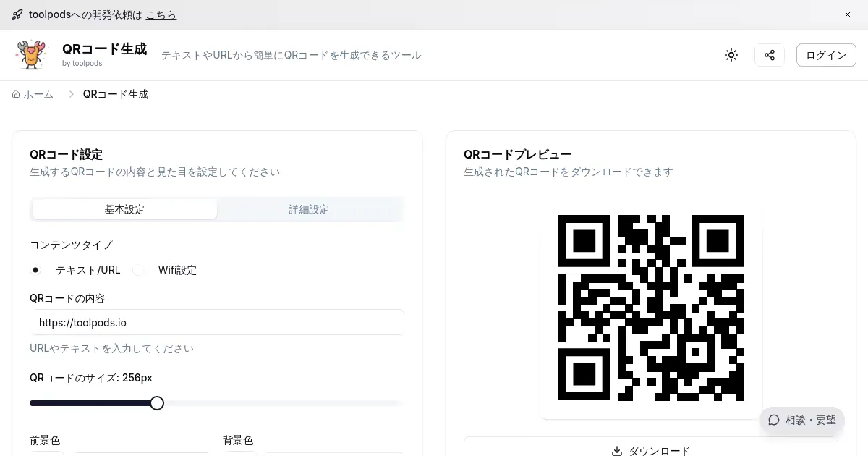Click the rocket icon in the banner
Screen dimensions: 868x456
[x=17, y=14]
